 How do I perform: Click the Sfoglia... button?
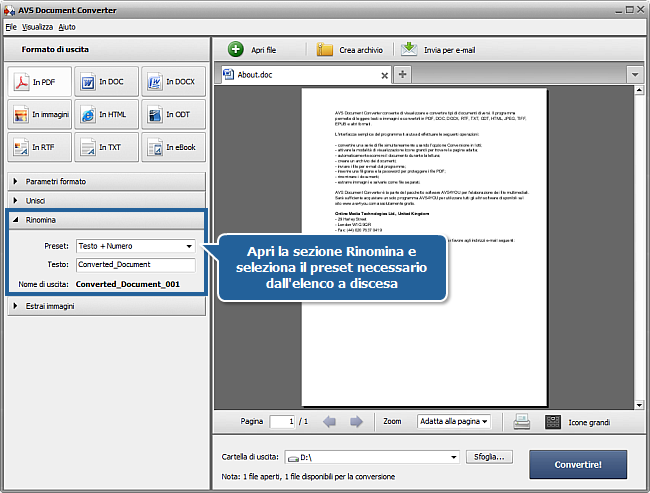tap(489, 457)
